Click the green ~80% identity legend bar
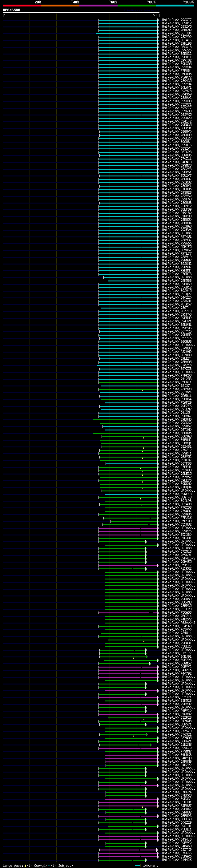 pyautogui.click(x=137, y=6)
